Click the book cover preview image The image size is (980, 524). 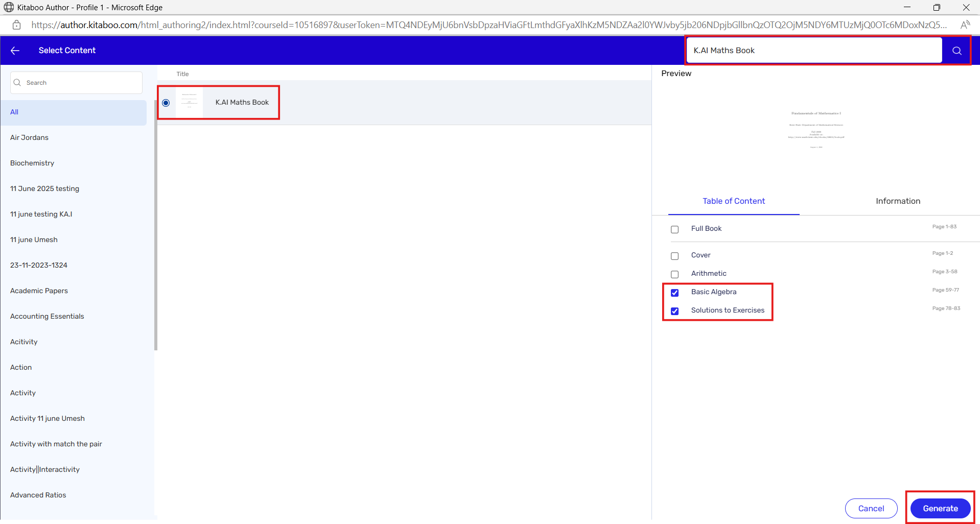[816, 130]
